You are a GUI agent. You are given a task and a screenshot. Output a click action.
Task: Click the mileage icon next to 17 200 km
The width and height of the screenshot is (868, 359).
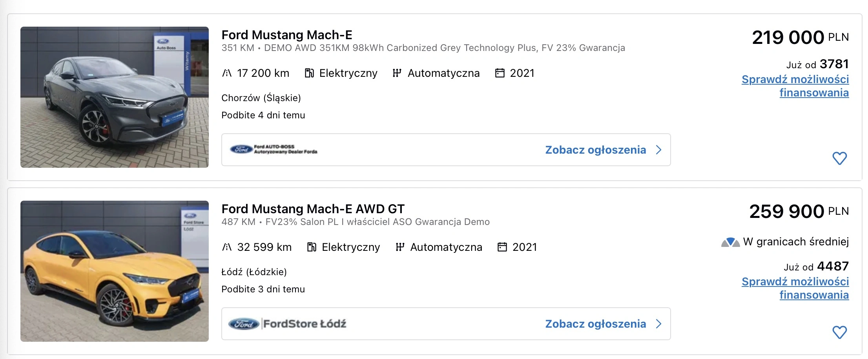[227, 73]
